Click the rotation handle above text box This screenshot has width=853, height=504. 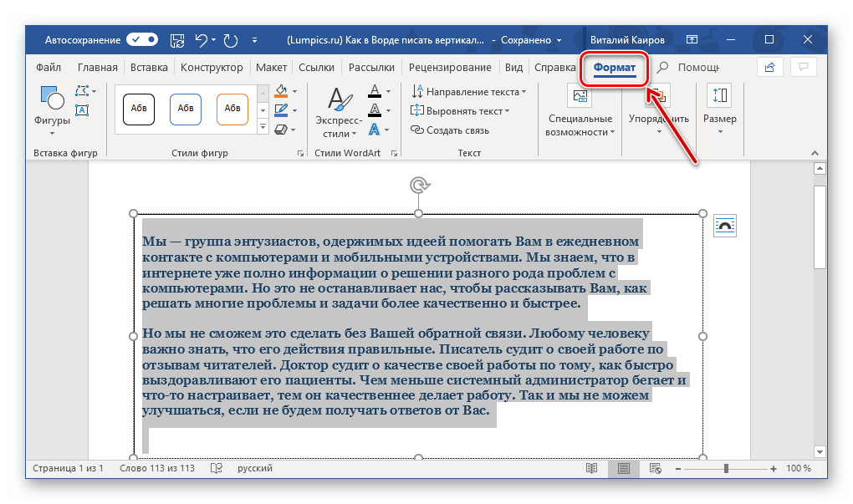point(418,186)
